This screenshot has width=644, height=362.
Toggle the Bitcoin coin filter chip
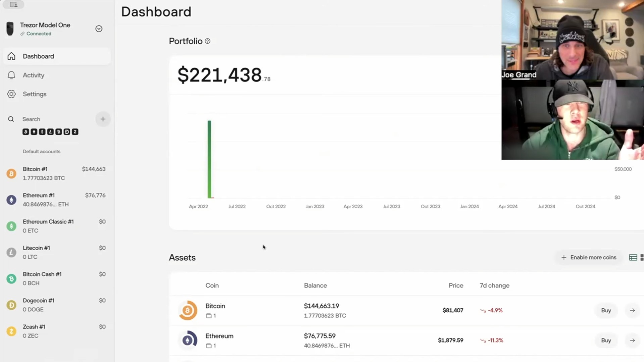26,132
